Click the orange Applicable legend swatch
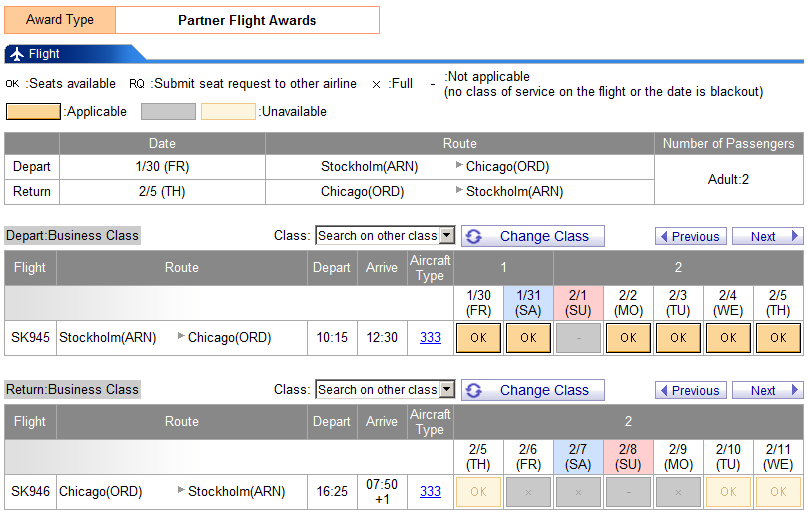The image size is (807, 513). [x=33, y=112]
